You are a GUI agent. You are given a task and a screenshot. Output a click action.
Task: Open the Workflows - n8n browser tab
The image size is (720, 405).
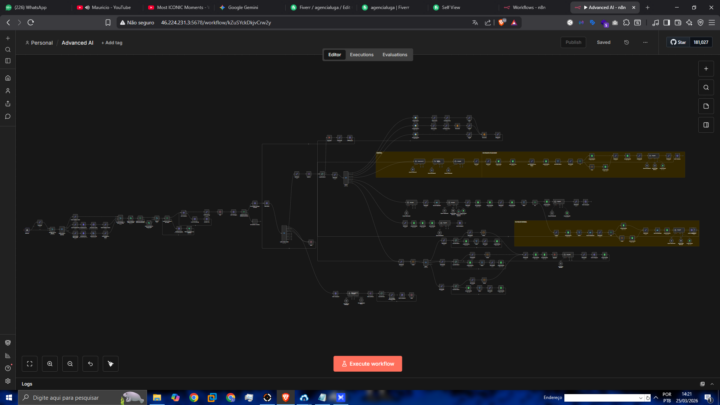pos(529,7)
